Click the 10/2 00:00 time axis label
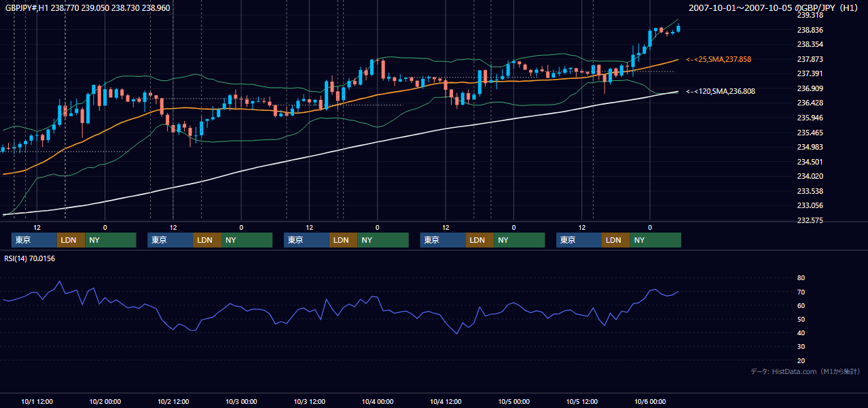This screenshot has height=408, width=868. click(105, 402)
